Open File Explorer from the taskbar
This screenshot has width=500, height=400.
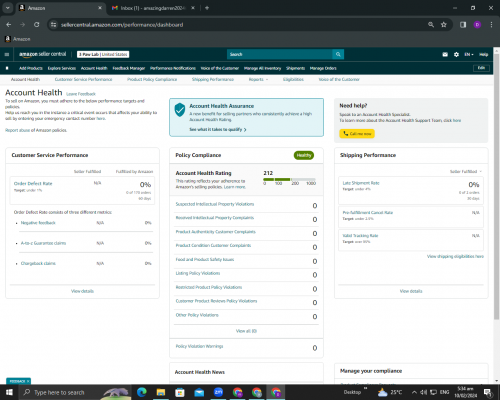pos(161,392)
